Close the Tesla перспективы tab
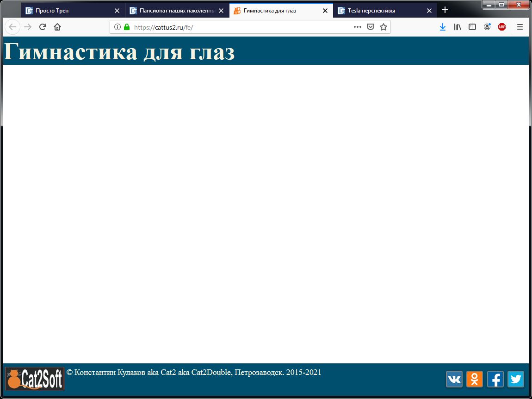 (x=429, y=11)
